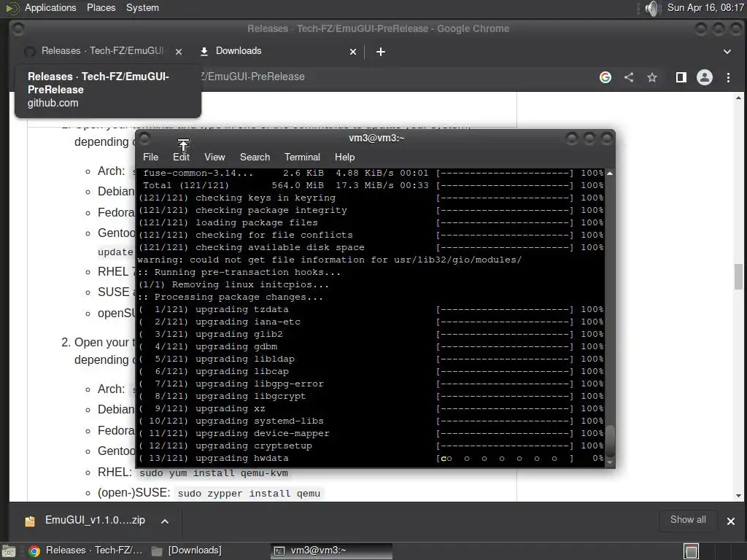Expand Chrome tab search chevron

(727, 52)
